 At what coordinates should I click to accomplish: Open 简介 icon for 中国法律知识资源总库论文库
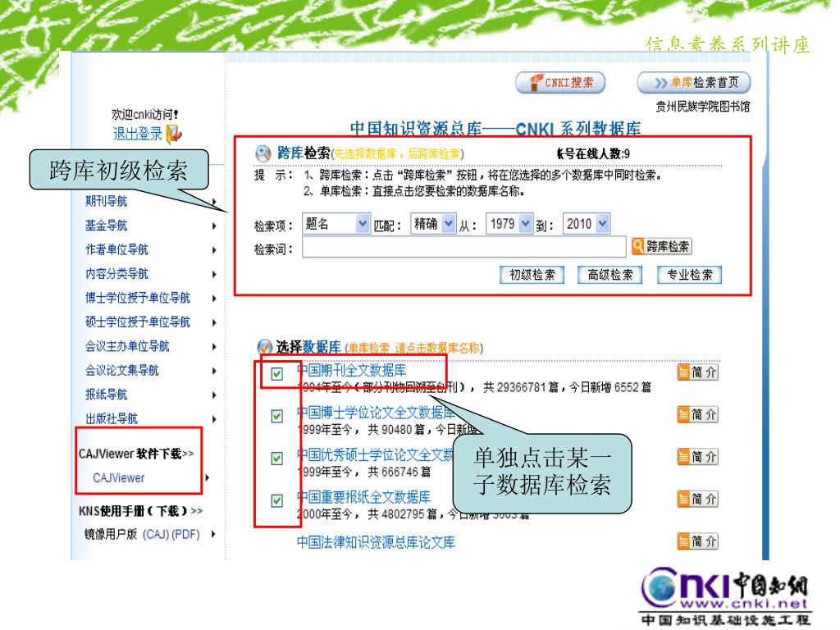[697, 541]
